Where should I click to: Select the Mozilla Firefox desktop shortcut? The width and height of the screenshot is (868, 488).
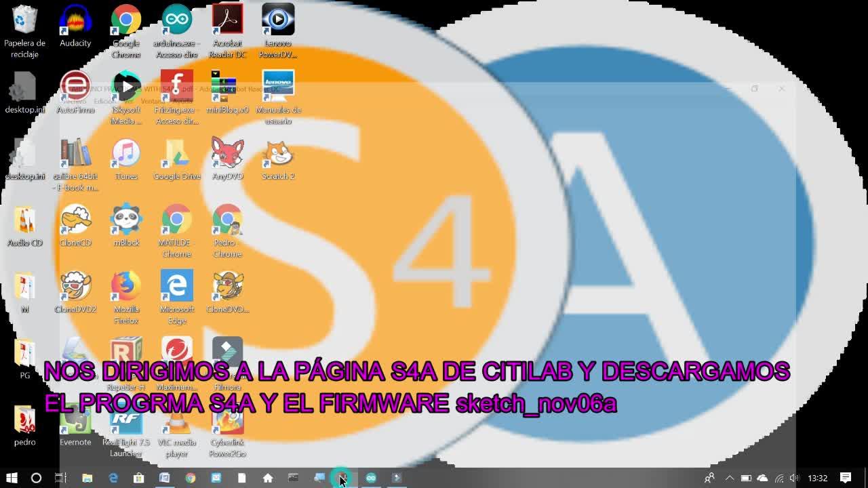(126, 298)
